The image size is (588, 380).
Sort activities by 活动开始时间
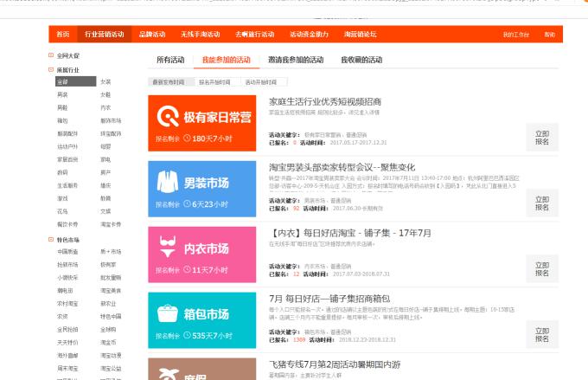pos(261,82)
